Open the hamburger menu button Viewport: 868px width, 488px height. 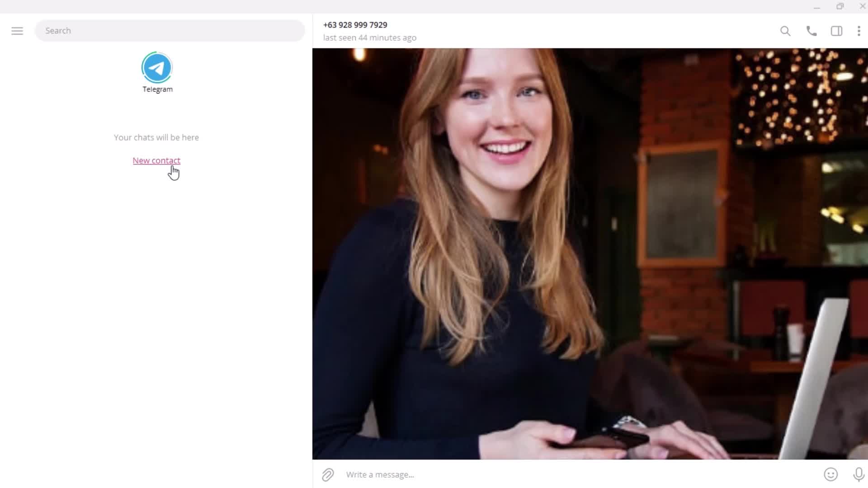click(17, 30)
